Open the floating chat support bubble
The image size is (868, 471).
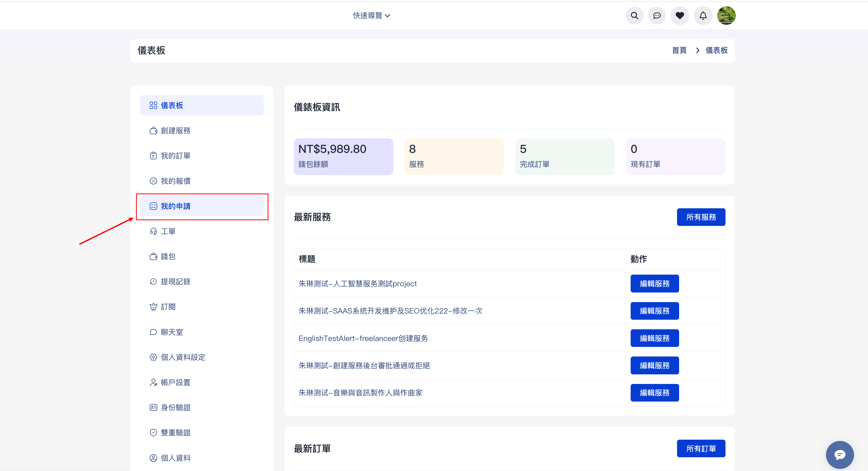click(839, 455)
